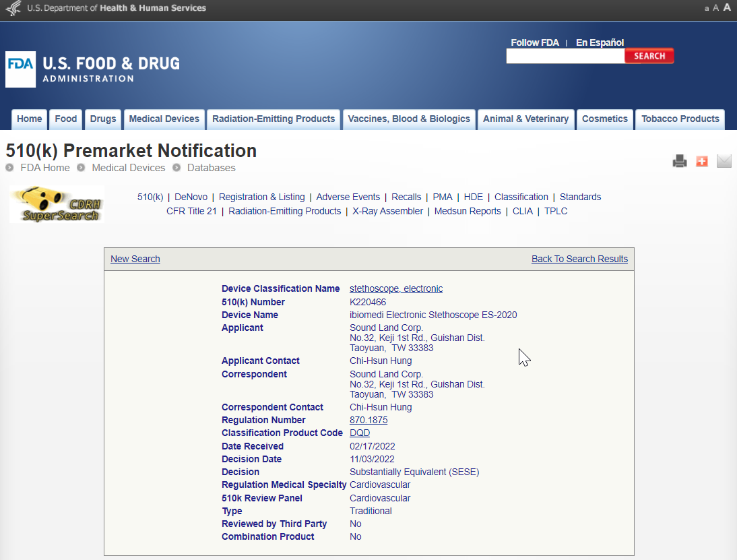Click the HHS eagle logo
This screenshot has width=737, height=560.
13,9
